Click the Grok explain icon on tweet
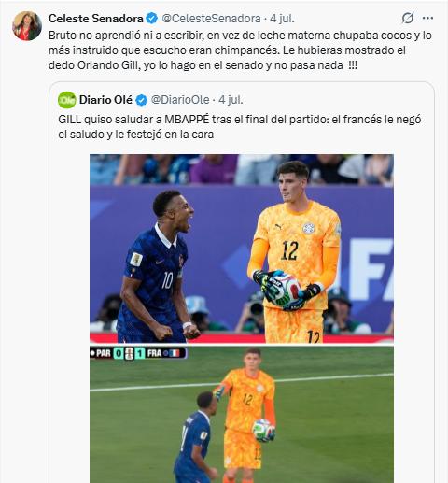 tap(407, 19)
